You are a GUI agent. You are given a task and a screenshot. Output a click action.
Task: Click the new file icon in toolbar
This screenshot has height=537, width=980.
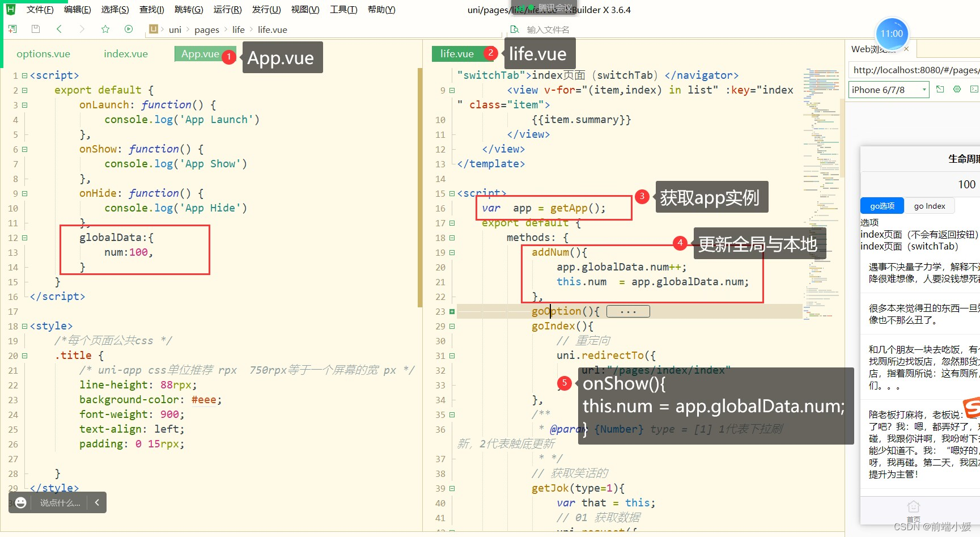pyautogui.click(x=12, y=29)
